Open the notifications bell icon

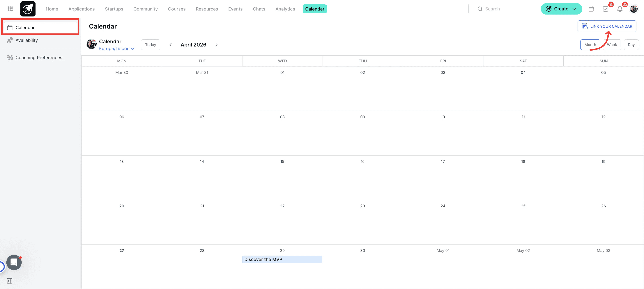(x=620, y=9)
